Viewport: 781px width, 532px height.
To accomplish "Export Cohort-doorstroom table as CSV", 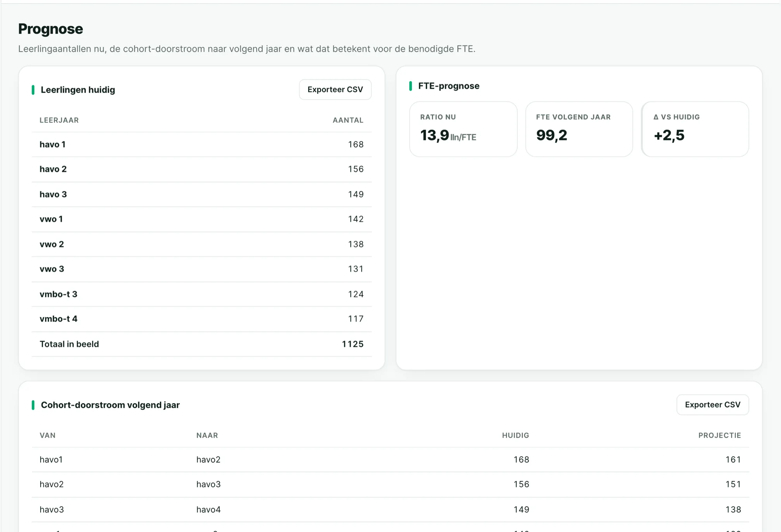I will [x=712, y=405].
